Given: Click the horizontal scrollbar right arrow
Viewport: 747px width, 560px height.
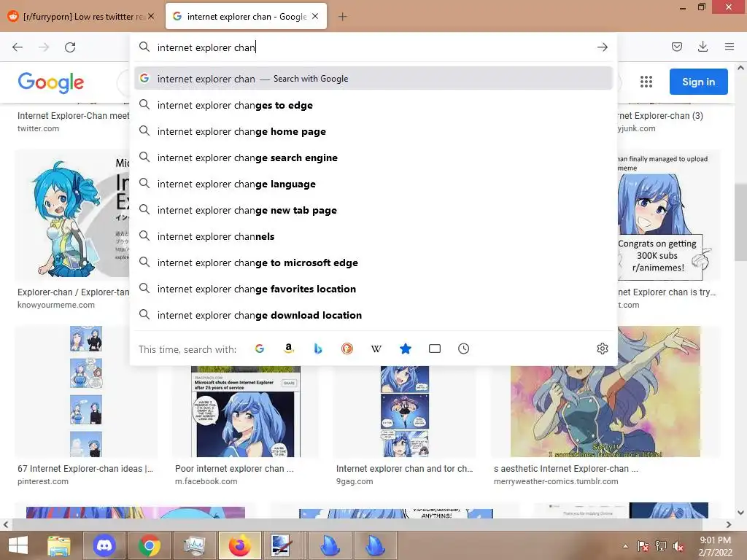Looking at the screenshot, I should pos(729,525).
